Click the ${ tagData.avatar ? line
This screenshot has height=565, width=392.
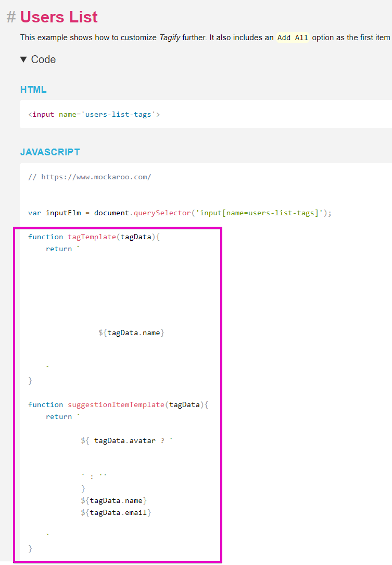(127, 440)
